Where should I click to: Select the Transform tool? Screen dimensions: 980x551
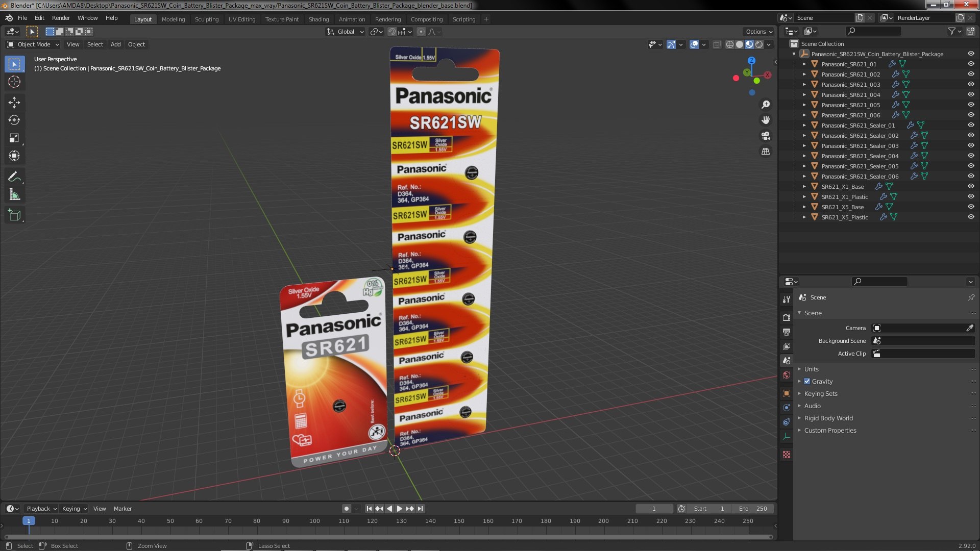coord(14,156)
